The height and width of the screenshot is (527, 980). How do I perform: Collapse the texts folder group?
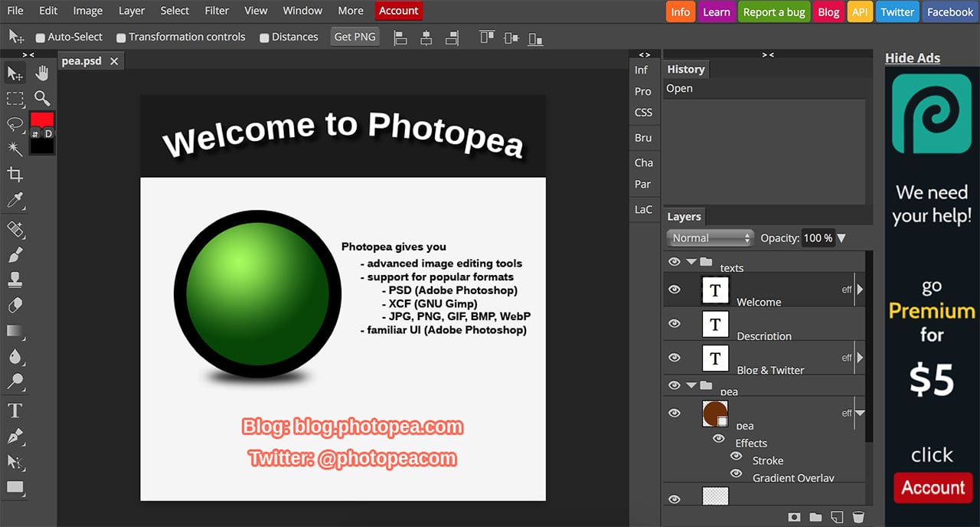click(691, 262)
